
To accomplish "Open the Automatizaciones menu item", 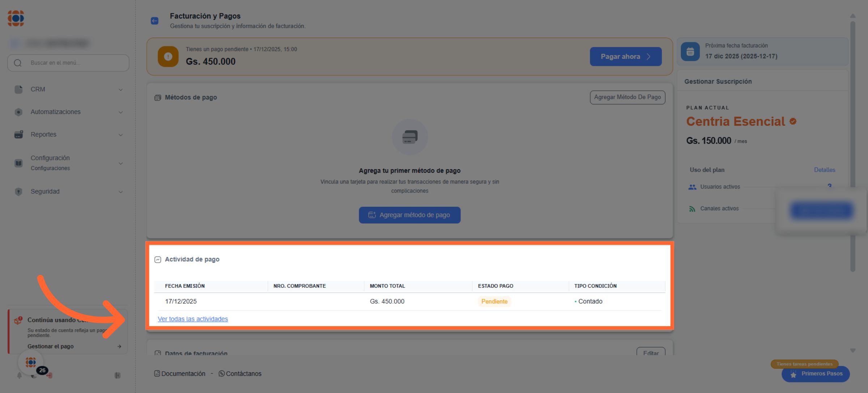I will (56, 112).
